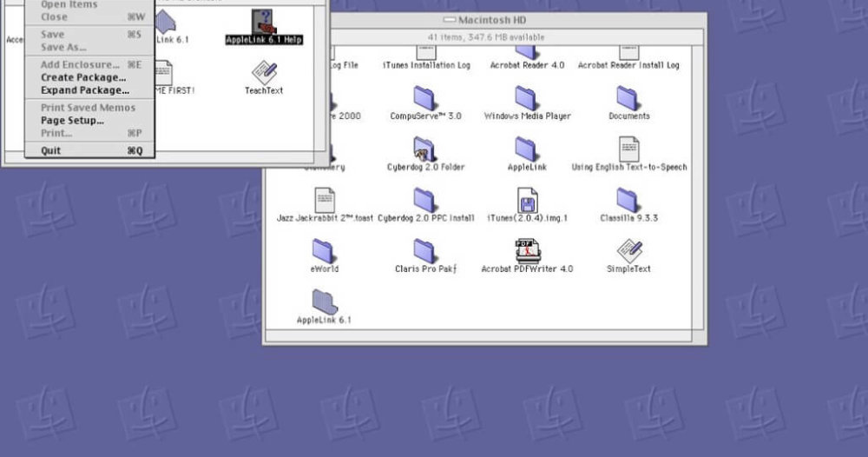868x457 pixels.
Task: Select Using English Text-to-Speech document
Action: point(628,149)
